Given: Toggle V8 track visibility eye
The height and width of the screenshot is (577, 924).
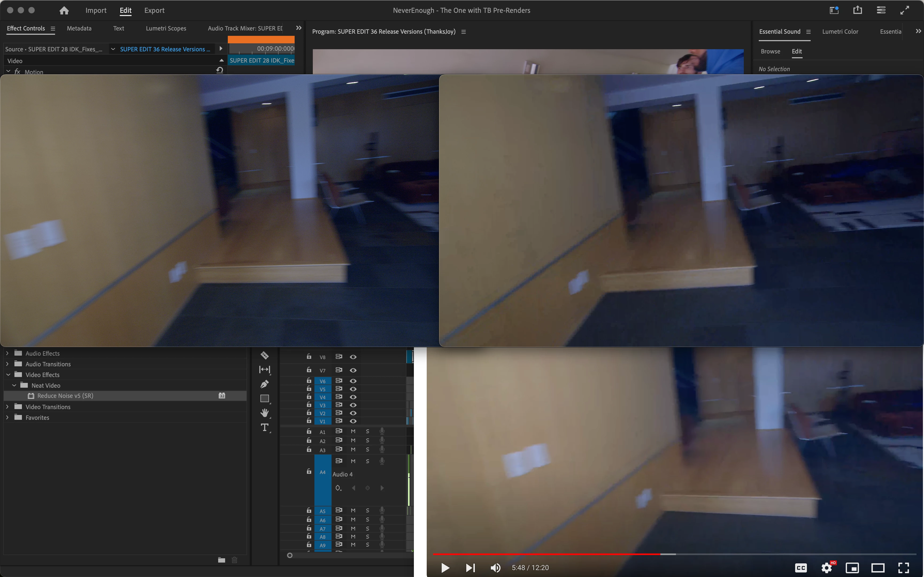Looking at the screenshot, I should [353, 357].
